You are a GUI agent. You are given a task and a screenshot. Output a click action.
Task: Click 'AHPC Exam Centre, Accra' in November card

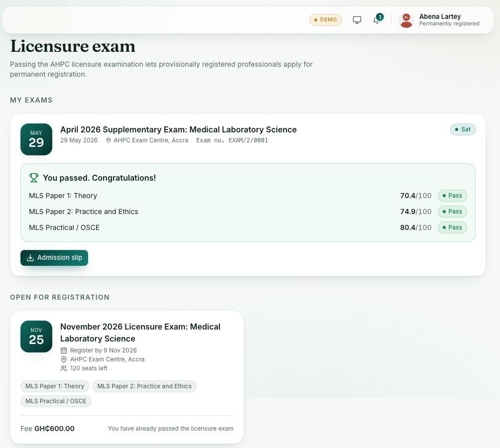[x=107, y=359]
